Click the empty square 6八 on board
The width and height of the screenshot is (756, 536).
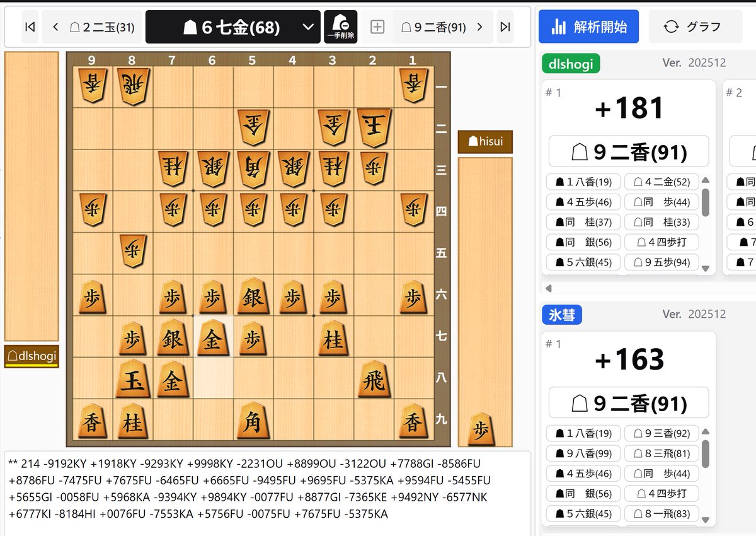212,378
